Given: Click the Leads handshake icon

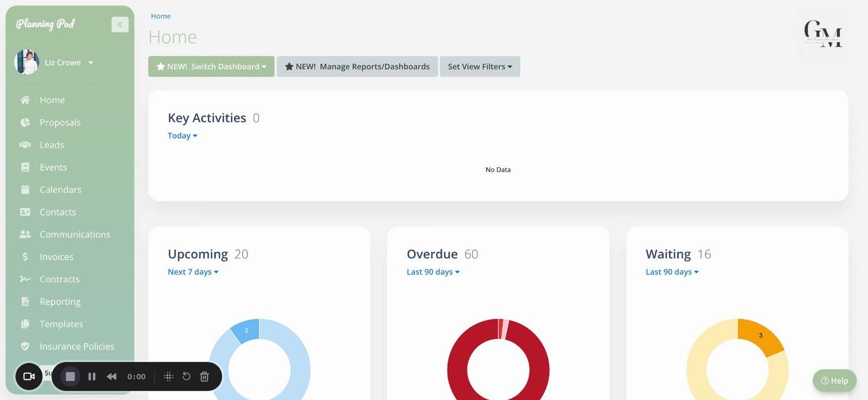Looking at the screenshot, I should click(x=25, y=144).
